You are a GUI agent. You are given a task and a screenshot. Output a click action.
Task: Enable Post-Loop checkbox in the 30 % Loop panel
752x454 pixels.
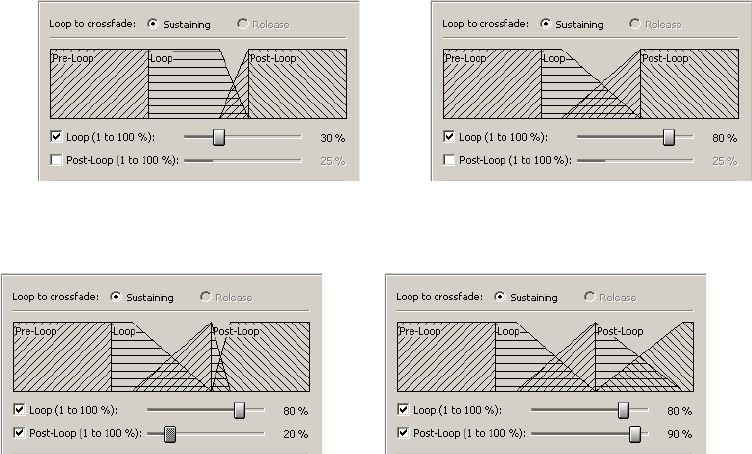click(56, 160)
